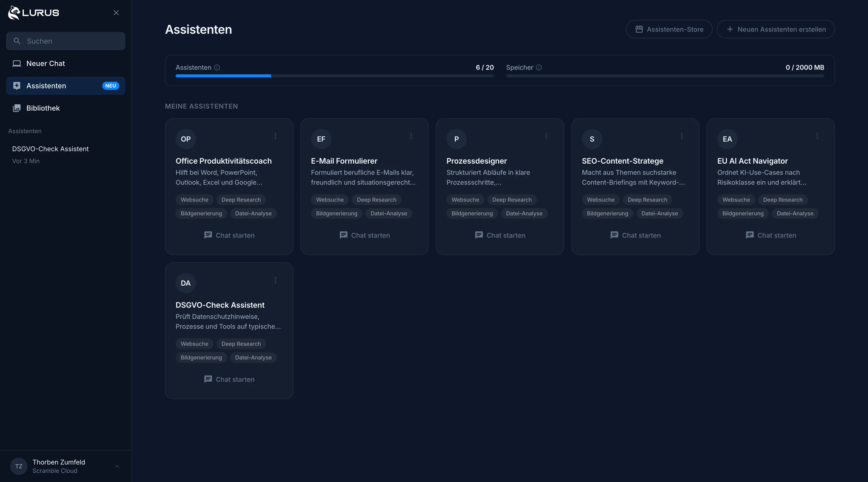Click the Vor 3 Min timestamp
Image resolution: width=868 pixels, height=482 pixels.
26,161
